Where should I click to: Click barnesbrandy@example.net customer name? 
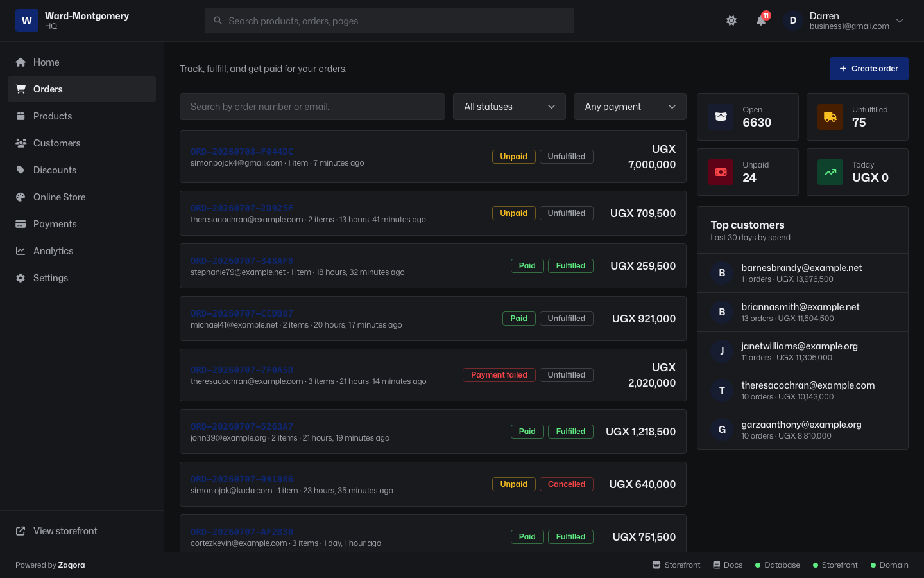[801, 268]
